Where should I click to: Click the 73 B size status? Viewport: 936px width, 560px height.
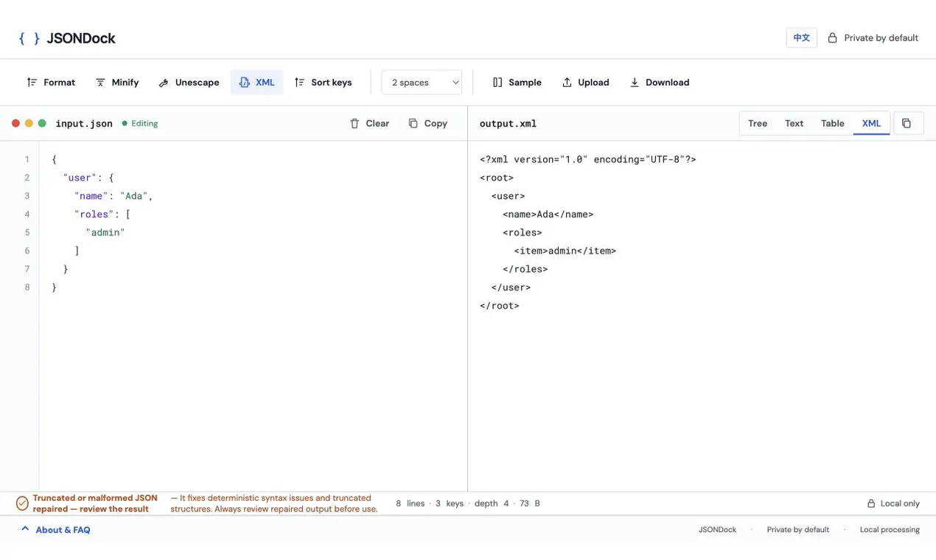click(530, 503)
